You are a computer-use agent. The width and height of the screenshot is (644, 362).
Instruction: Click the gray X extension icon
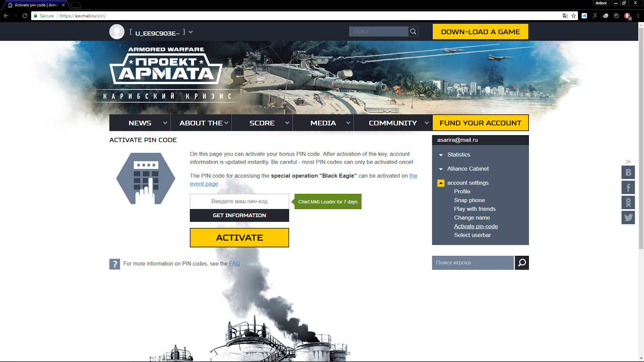[595, 16]
